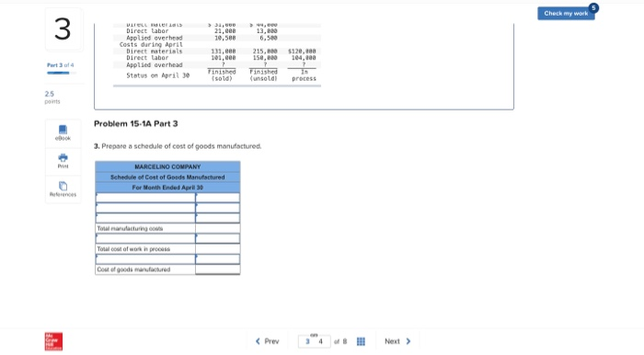Open the References panel
The height and width of the screenshot is (355, 644).
[x=63, y=189]
